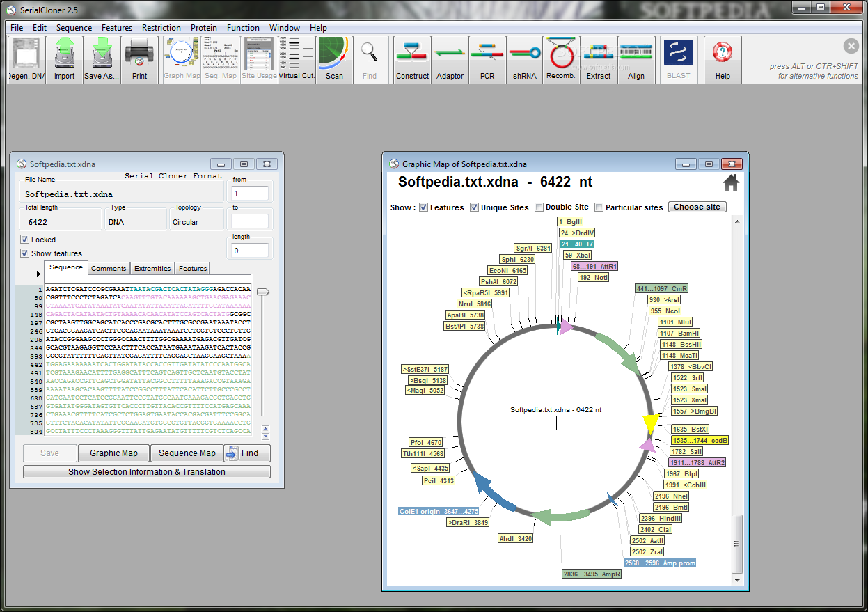This screenshot has width=868, height=612.
Task: Open the Align tool
Action: (x=636, y=60)
